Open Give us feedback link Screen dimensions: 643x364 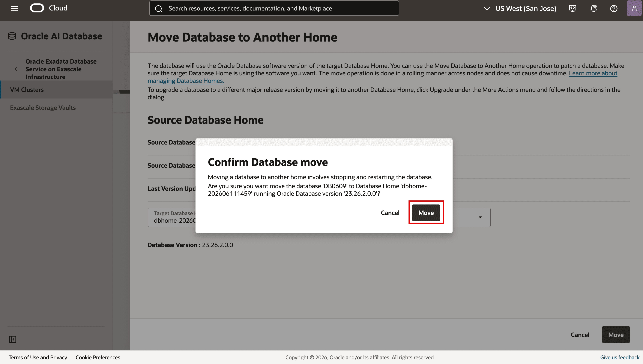[x=620, y=357]
